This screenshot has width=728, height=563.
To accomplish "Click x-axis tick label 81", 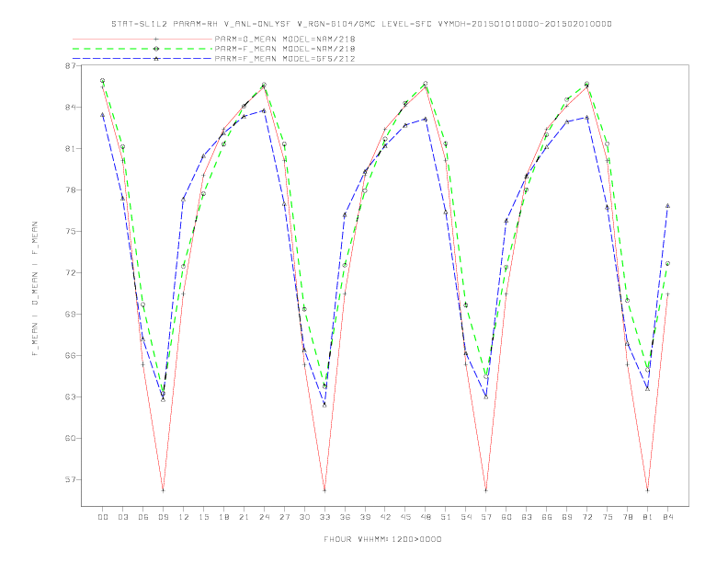I will pos(648,517).
